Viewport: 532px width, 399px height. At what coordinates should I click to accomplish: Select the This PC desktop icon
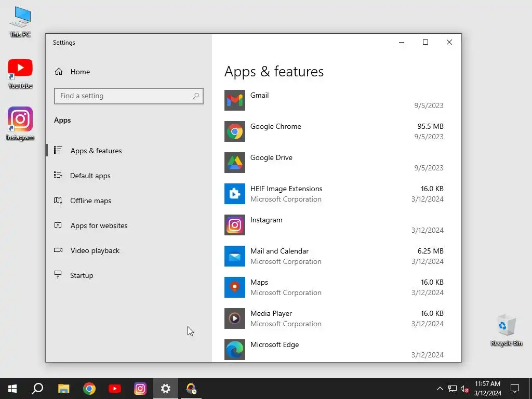pos(20,22)
